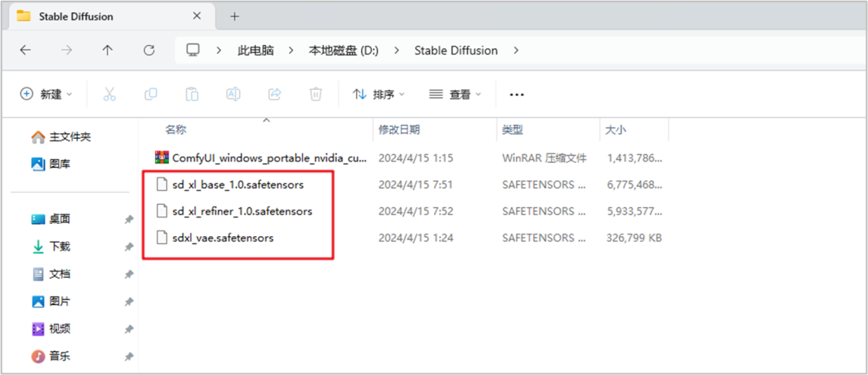Click the 2024/4/15 7:51 date cell
Screen dimensions: 868x375
[416, 185]
